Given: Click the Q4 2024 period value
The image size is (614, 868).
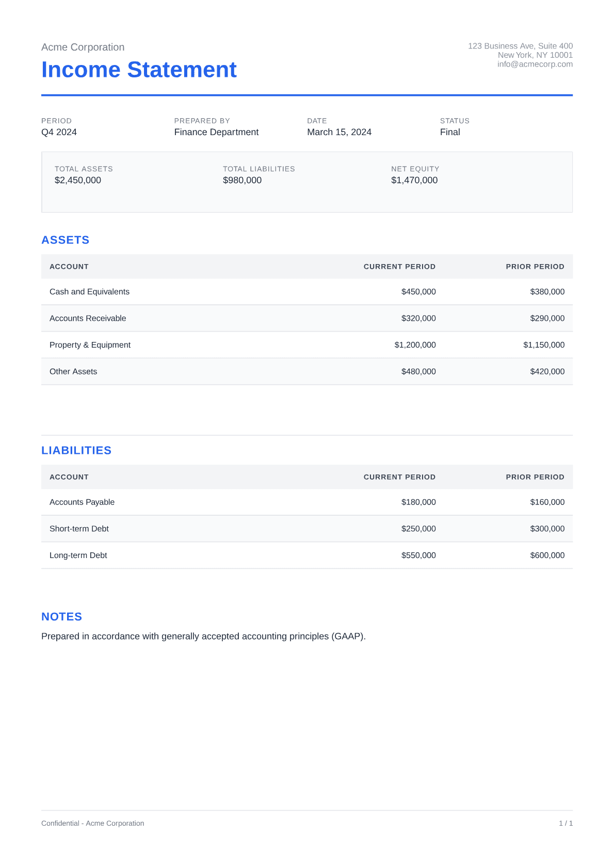Looking at the screenshot, I should (59, 132).
